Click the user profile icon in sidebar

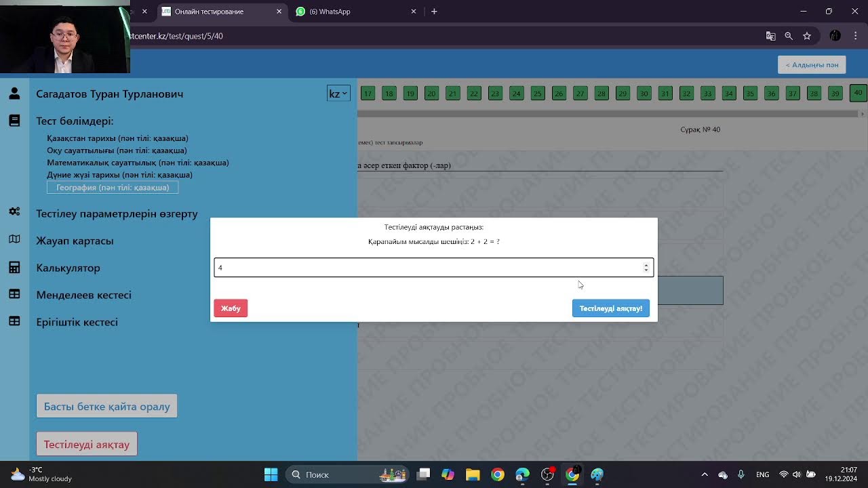(x=14, y=94)
